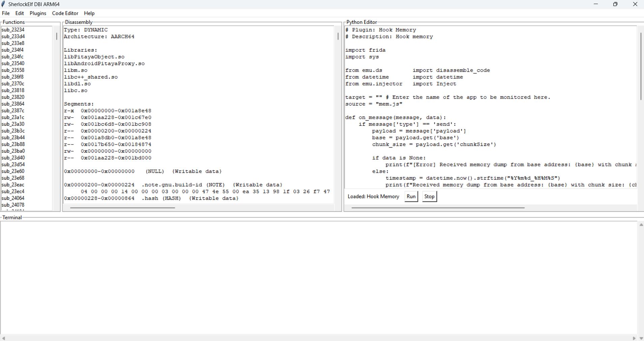Click the Disassembly horizontal scrollbar thumb
This screenshot has width=644, height=341.
123,208
